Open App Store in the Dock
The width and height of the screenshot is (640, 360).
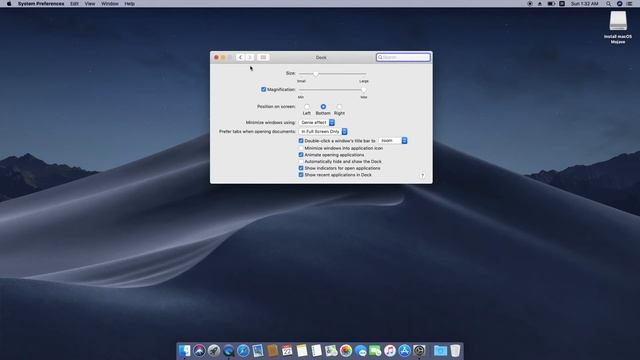tap(404, 351)
